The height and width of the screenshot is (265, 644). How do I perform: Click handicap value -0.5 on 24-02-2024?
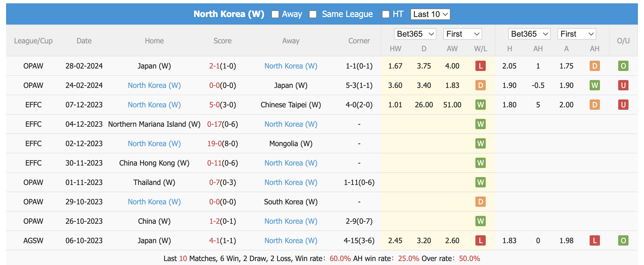(538, 85)
